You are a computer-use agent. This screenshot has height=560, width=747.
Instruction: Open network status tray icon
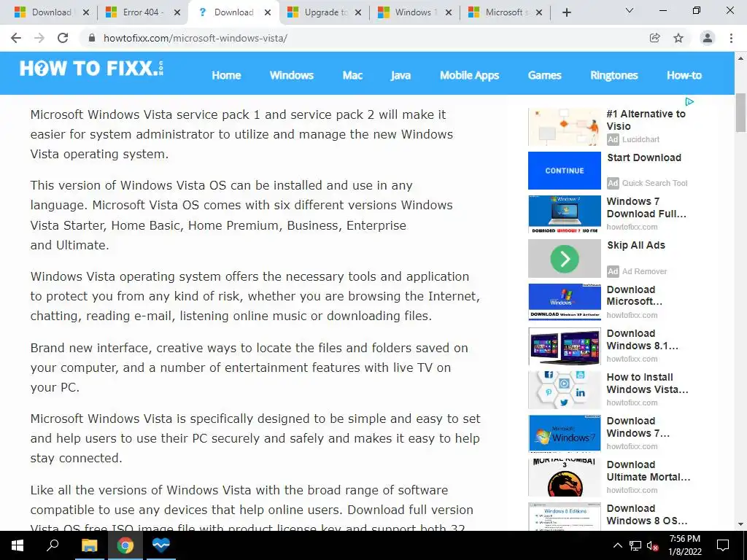pos(635,545)
